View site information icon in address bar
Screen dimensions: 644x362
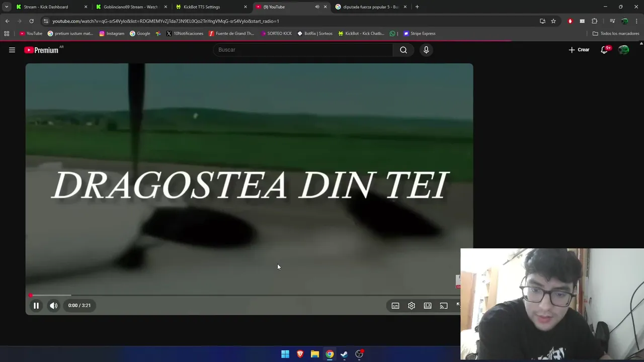(46, 21)
